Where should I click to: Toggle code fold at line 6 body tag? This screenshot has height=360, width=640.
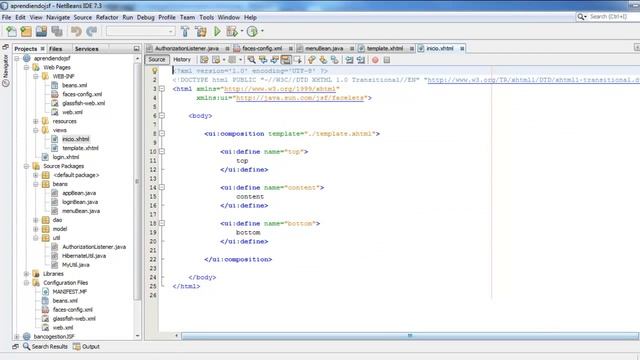click(x=162, y=116)
